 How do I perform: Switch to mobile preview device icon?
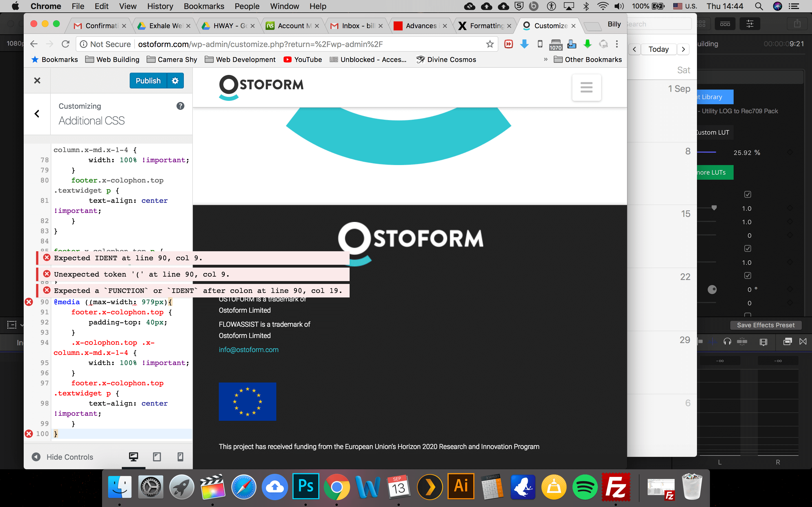[180, 457]
